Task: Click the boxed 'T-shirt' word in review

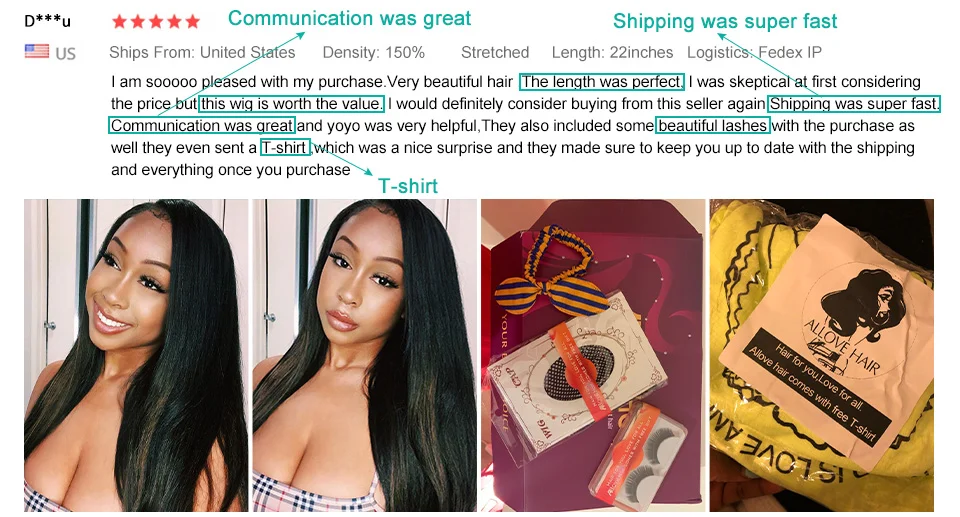Action: (x=285, y=148)
